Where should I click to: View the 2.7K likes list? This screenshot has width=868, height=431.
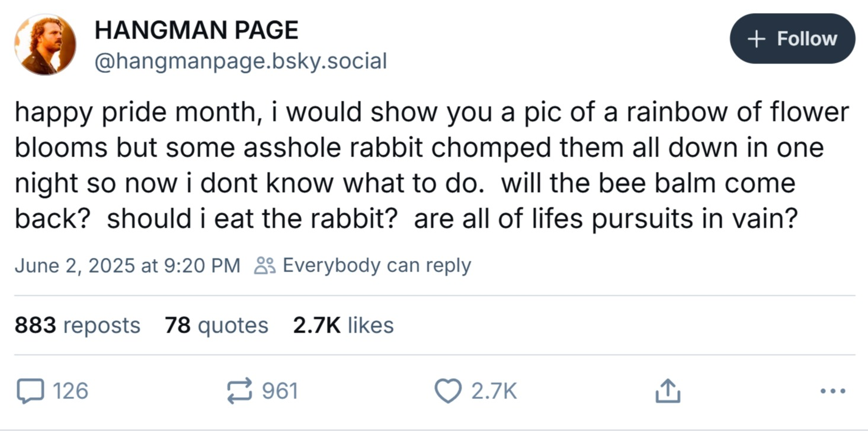point(343,325)
